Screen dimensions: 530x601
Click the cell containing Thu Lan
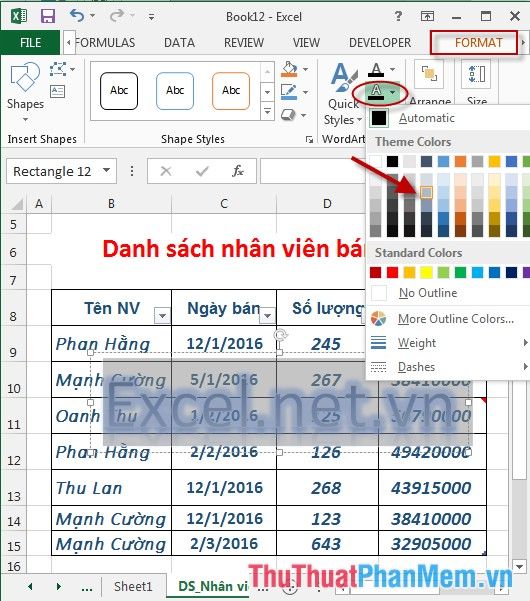[x=112, y=488]
